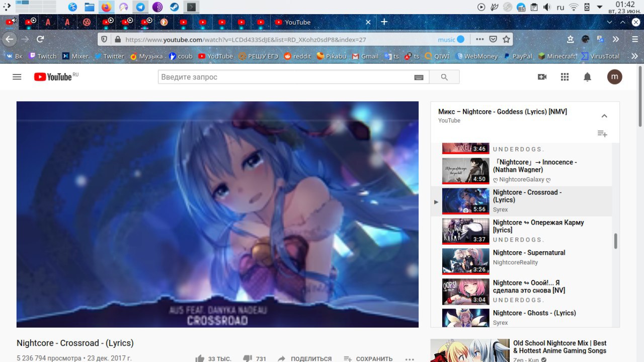Click the page vertical scrollbar
Image resolution: width=644 pixels, height=362 pixels.
[x=640, y=96]
